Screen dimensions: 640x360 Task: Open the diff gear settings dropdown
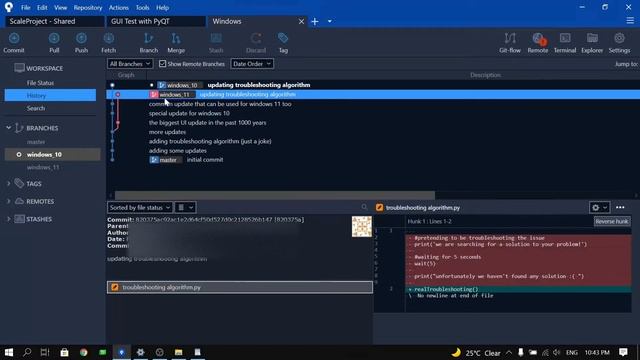599,207
